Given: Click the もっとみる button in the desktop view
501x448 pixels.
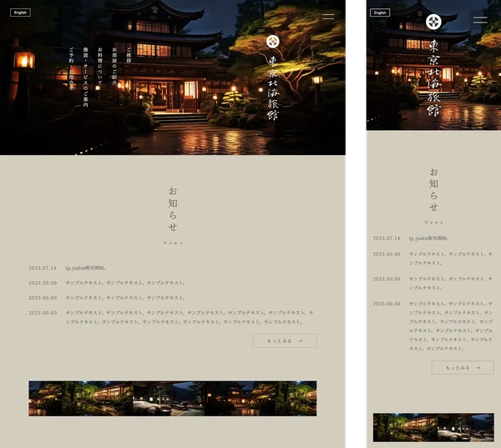Looking at the screenshot, I should (285, 340).
